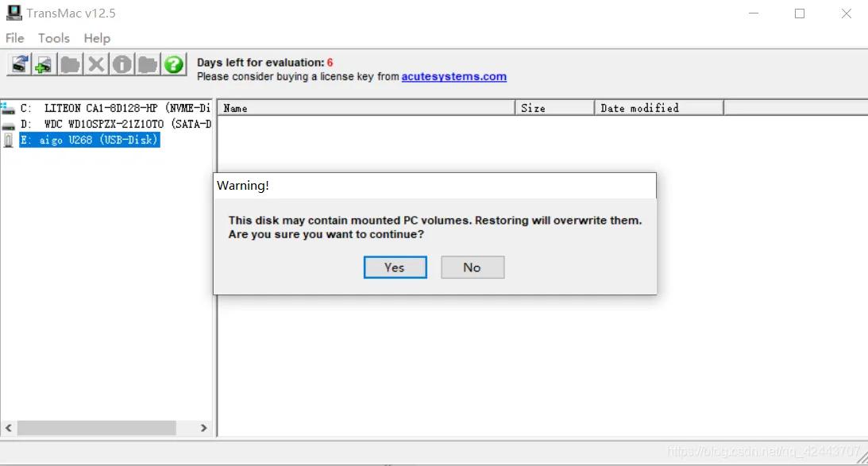Sort by the Name column header
The width and height of the screenshot is (868, 466).
coord(366,108)
